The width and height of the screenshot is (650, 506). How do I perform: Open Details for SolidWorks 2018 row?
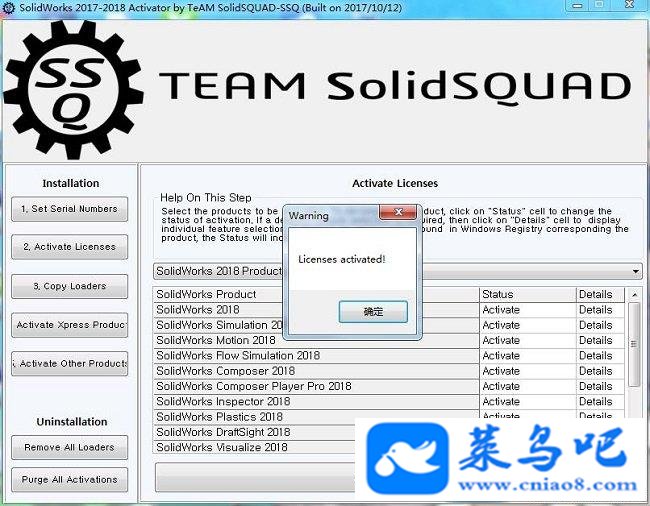tap(600, 310)
